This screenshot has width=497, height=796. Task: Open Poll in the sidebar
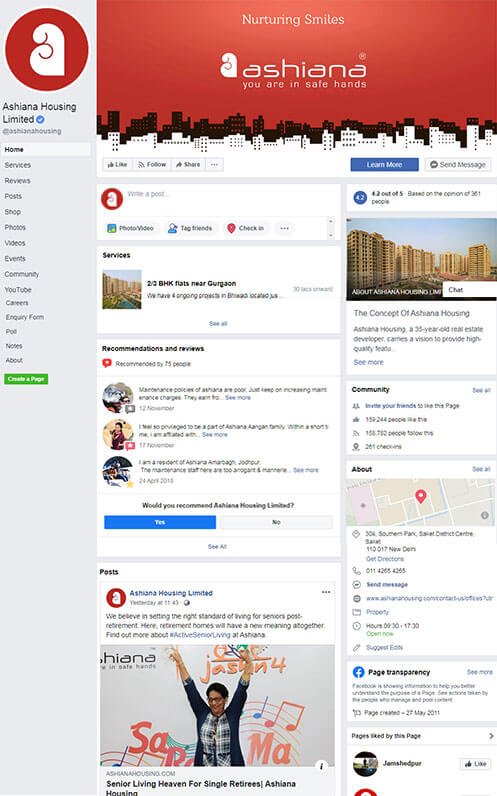(11, 331)
